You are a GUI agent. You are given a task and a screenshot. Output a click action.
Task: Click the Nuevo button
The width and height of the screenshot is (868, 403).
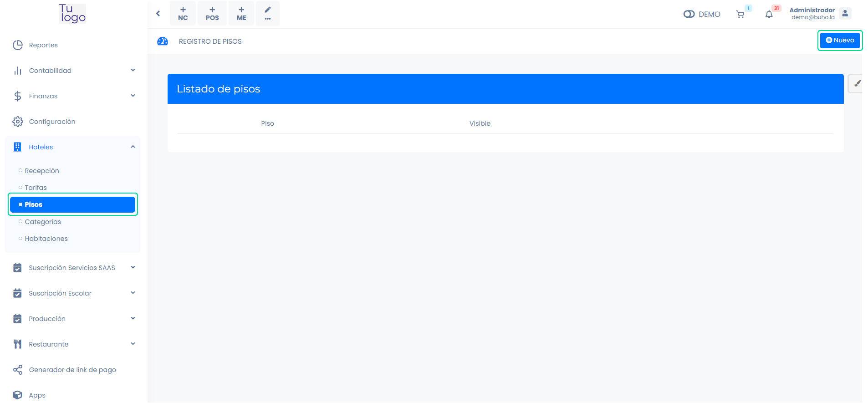coord(840,41)
